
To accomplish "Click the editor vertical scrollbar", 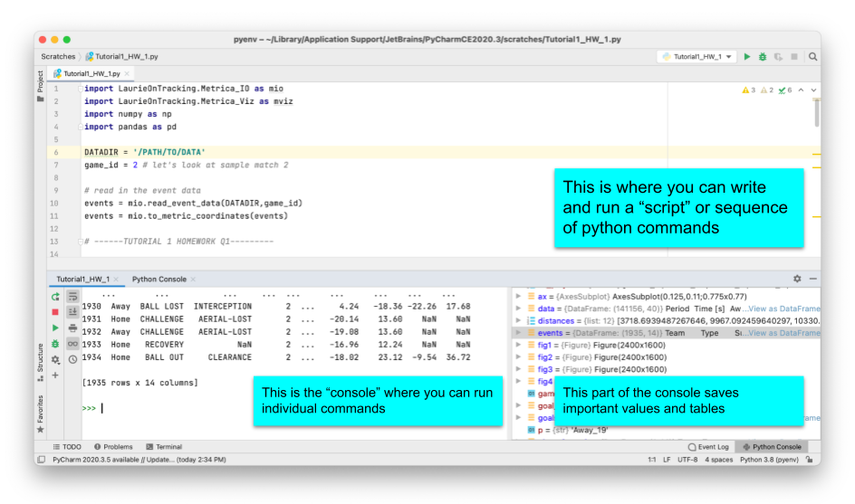I will [x=816, y=113].
